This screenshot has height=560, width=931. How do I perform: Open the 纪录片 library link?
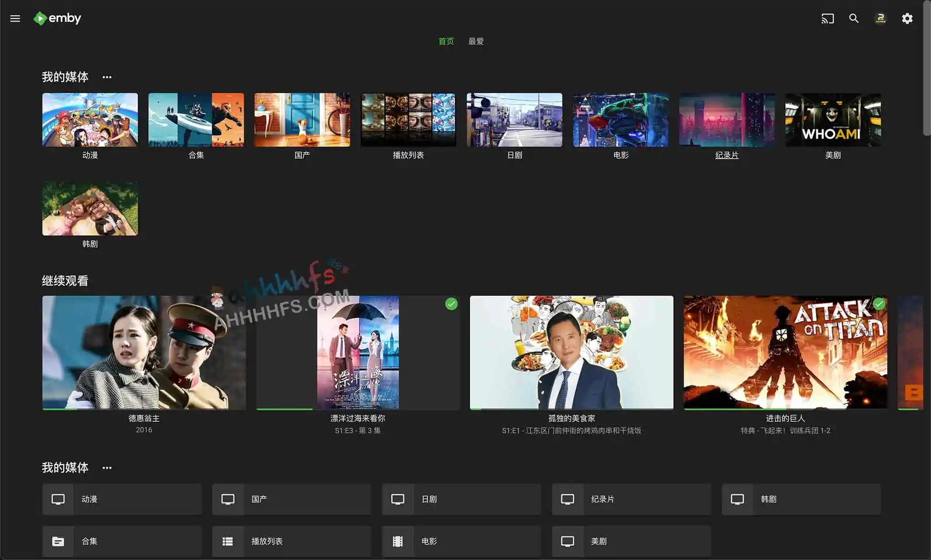(x=726, y=155)
